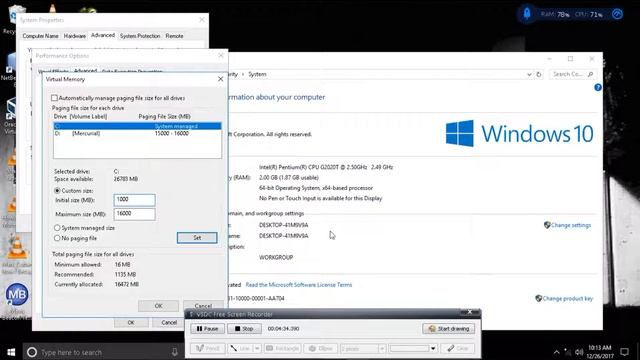Select the Ellipse tool in recorder

pos(320,349)
